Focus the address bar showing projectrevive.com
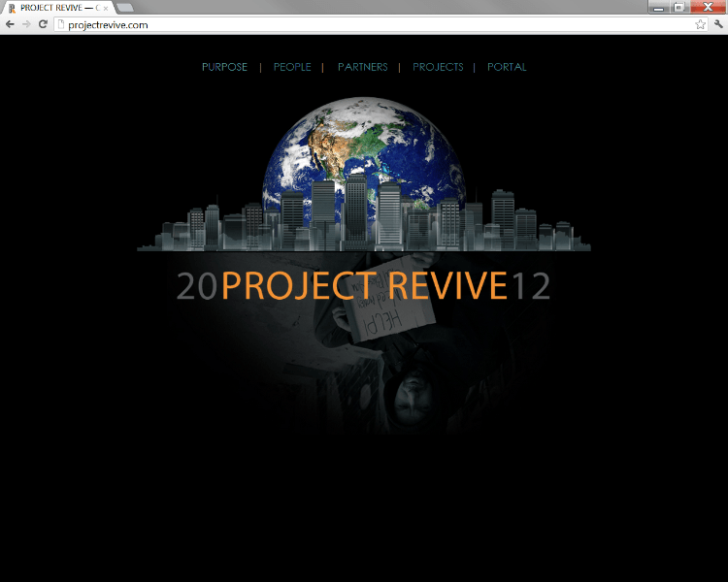Viewport: 728px width, 582px height. (x=381, y=24)
